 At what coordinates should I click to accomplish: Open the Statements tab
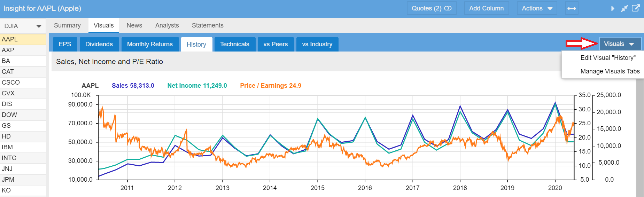tap(208, 25)
